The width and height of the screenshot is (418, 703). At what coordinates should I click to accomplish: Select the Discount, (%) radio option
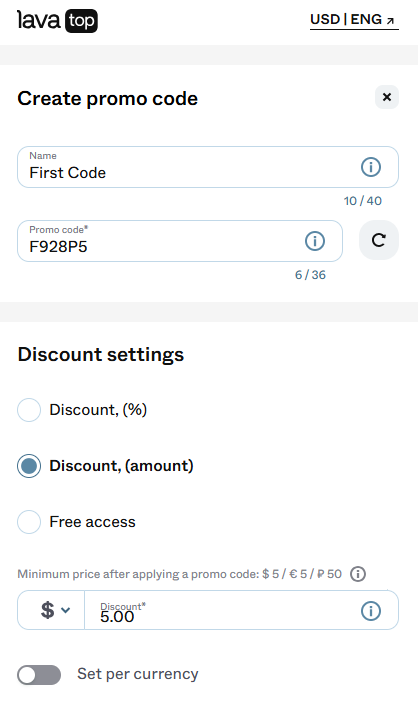point(29,410)
